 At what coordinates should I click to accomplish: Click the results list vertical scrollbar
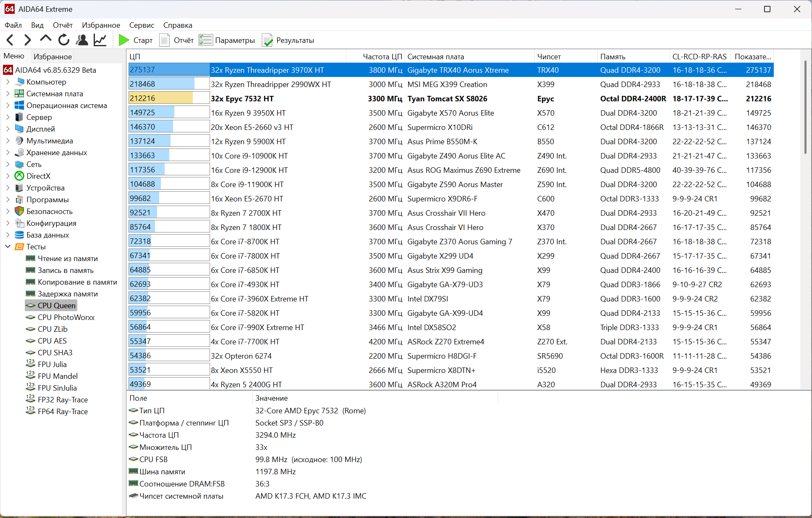[805, 107]
